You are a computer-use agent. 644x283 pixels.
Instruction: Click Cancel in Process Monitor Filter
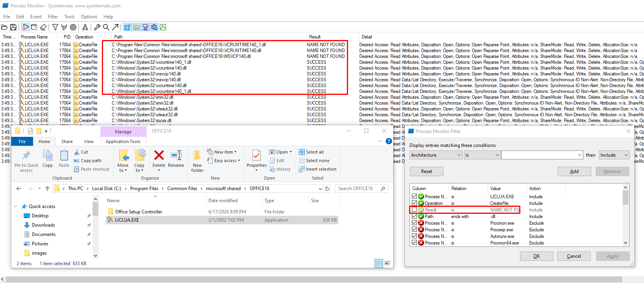[x=574, y=256]
